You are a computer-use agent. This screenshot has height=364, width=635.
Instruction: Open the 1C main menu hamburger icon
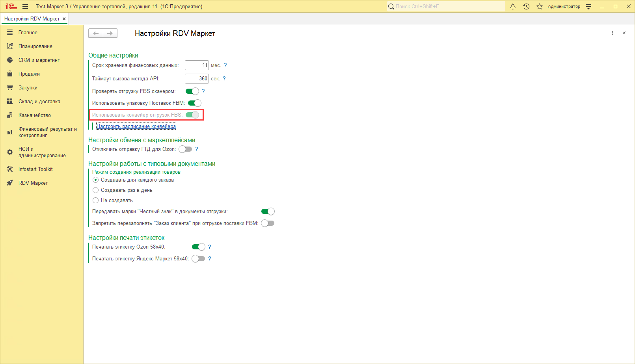[25, 6]
